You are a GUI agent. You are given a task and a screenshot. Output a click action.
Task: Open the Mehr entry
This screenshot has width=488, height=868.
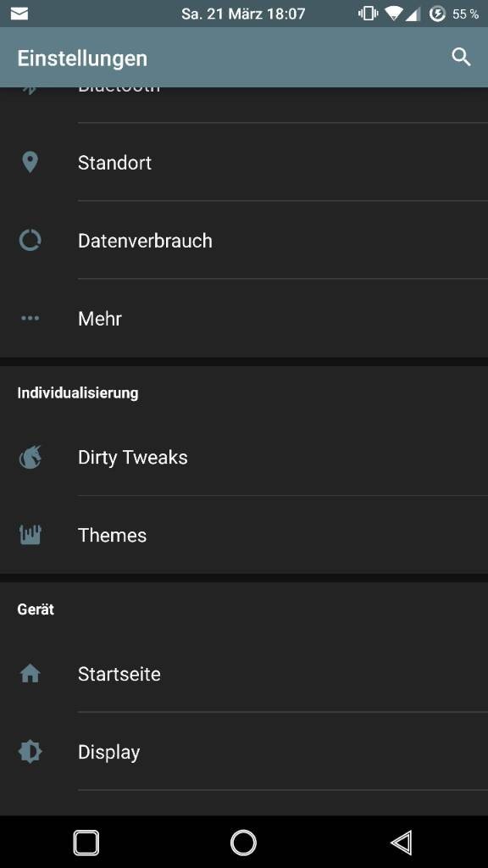(244, 319)
